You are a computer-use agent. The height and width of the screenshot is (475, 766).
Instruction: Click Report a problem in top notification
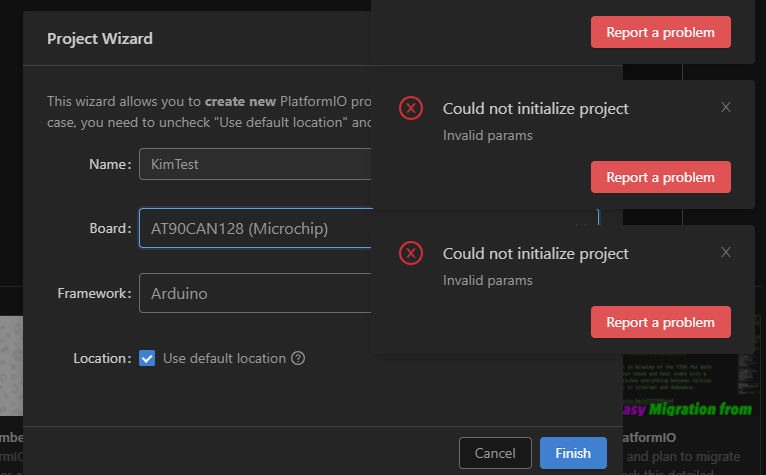pos(660,32)
